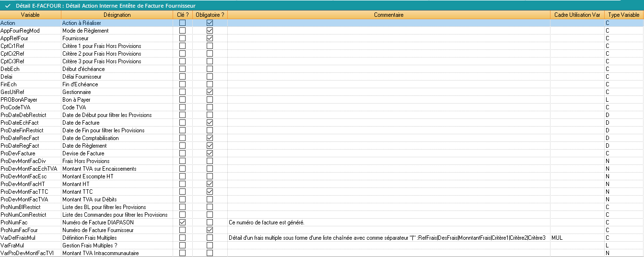Click the Commentaire column header
The height and width of the screenshot is (257, 644).
point(388,15)
